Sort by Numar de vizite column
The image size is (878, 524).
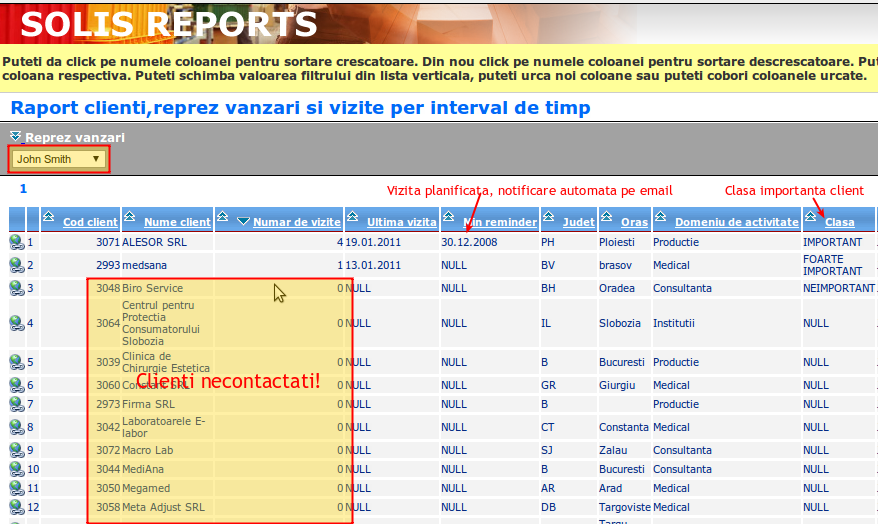(297, 222)
